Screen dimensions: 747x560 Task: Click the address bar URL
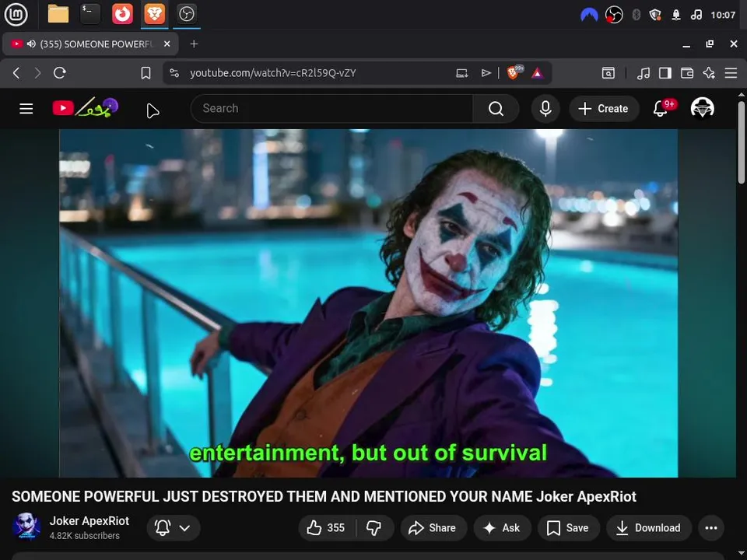click(272, 73)
